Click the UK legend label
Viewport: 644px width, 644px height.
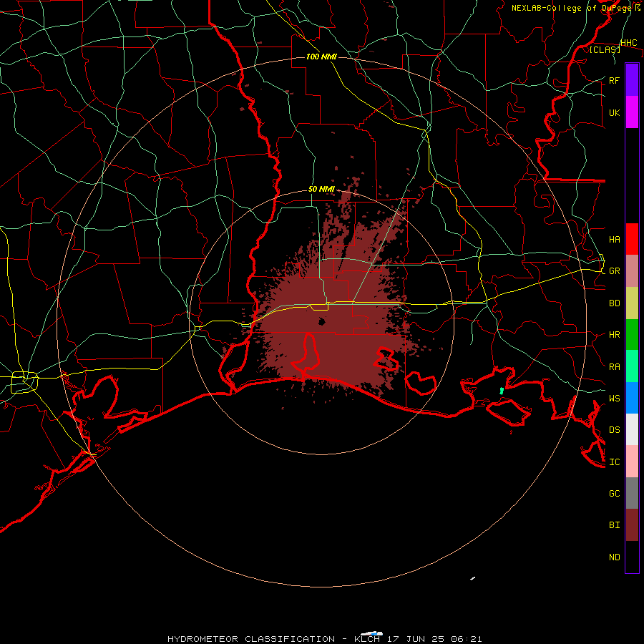click(x=614, y=112)
